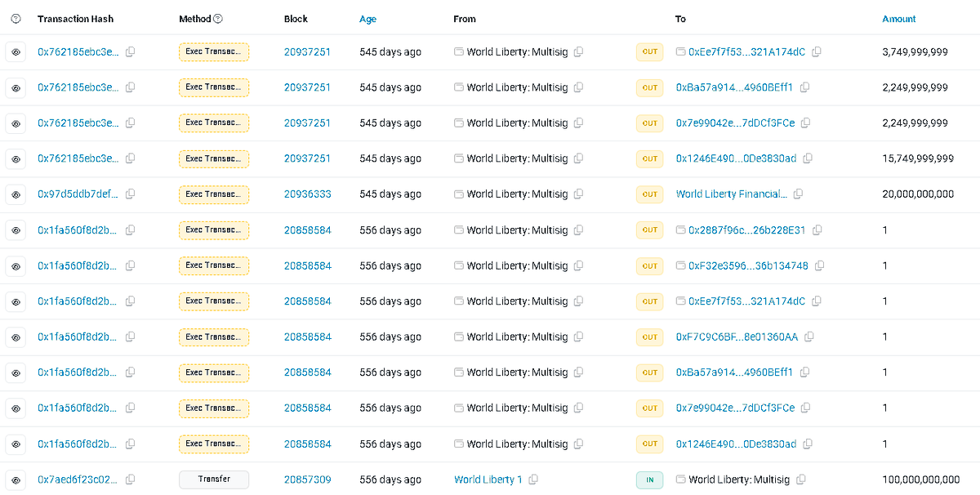
Task: Copy the transaction hash 0x97d5ddb7def...
Action: (x=131, y=194)
